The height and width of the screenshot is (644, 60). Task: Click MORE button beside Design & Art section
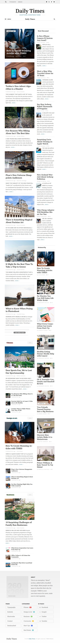(x=30, y=418)
